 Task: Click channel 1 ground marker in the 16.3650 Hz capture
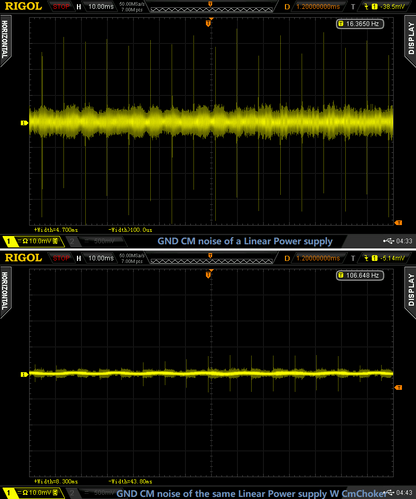point(24,123)
